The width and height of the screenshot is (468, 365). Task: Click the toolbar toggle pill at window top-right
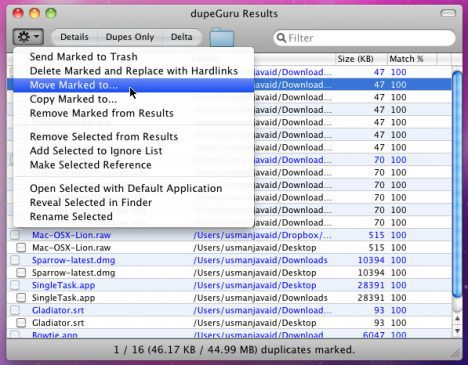448,13
